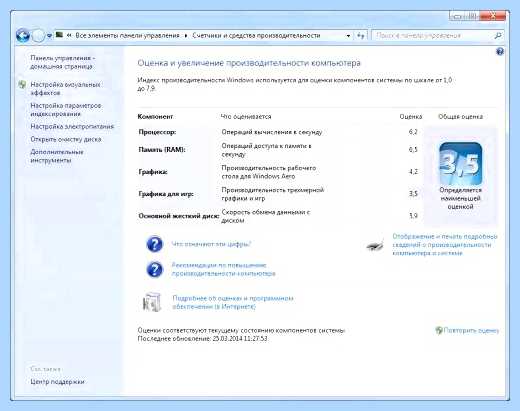This screenshot has width=520, height=411.
Task: Open 'Дополнительные инструменты' link
Action: [57, 156]
